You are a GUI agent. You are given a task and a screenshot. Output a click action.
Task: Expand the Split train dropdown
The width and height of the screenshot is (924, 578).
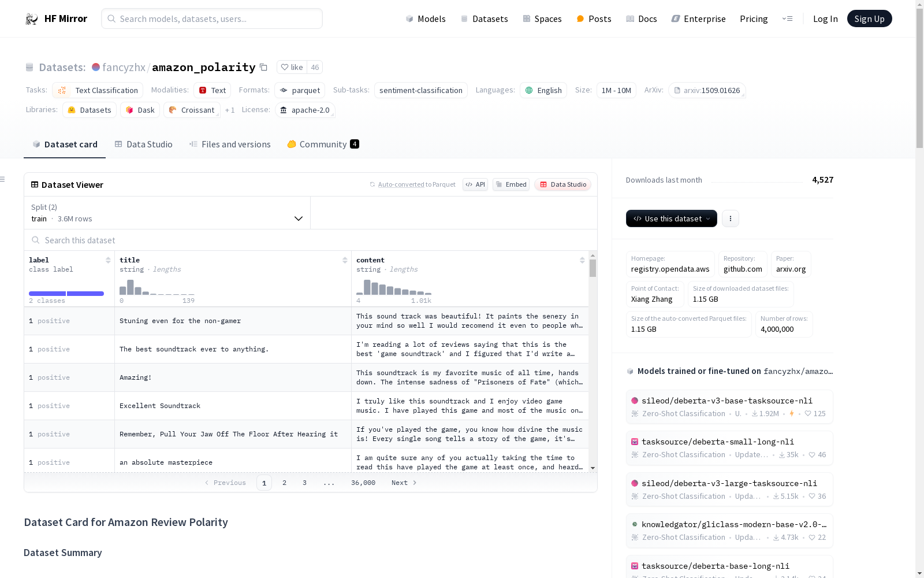click(x=167, y=213)
